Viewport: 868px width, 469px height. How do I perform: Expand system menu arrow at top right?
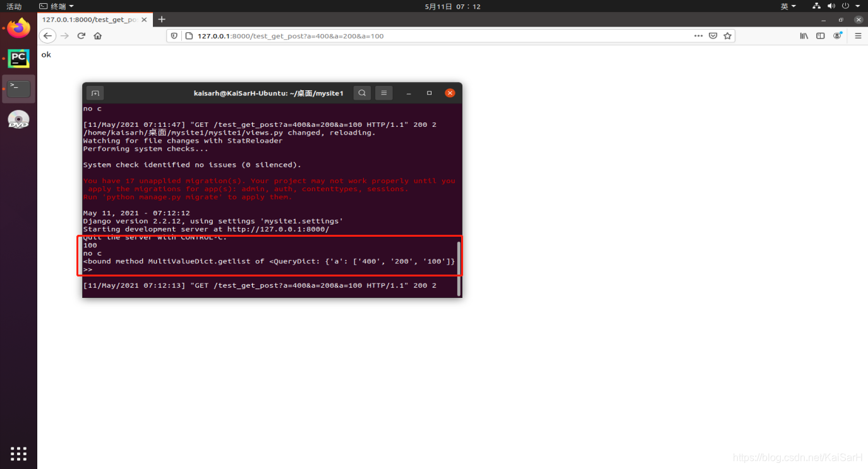(x=857, y=6)
